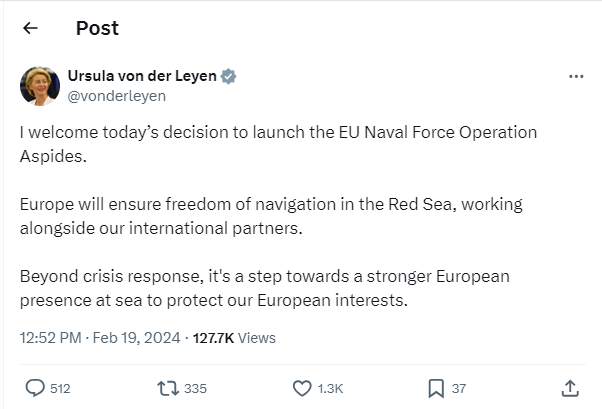The image size is (602, 409).
Task: Click the blue verified badge
Action: (228, 77)
